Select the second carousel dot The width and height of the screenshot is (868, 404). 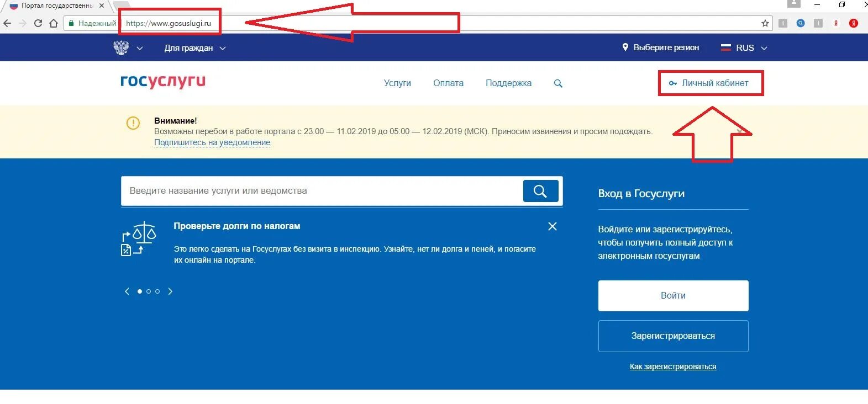point(149,291)
